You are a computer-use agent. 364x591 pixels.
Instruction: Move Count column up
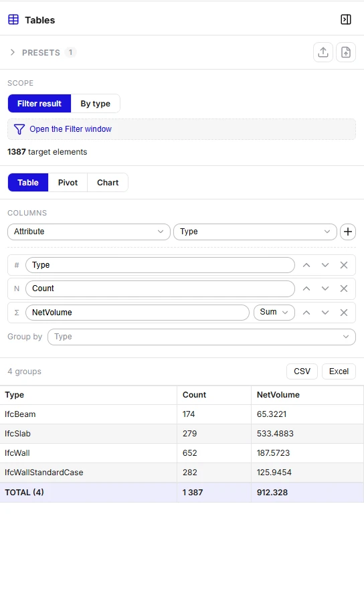(306, 288)
